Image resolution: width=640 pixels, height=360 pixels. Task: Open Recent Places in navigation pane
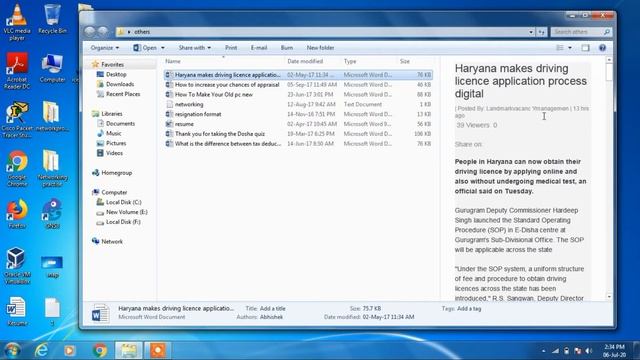tap(123, 94)
